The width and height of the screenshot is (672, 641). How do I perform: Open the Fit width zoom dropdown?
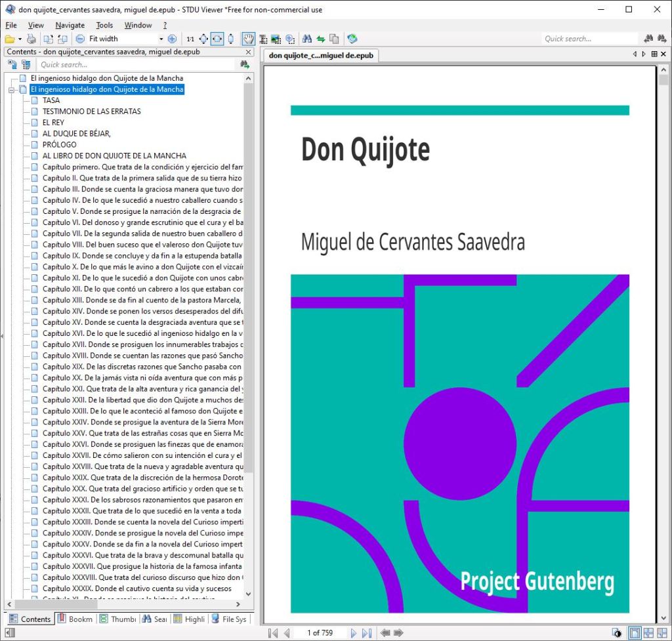(x=161, y=39)
